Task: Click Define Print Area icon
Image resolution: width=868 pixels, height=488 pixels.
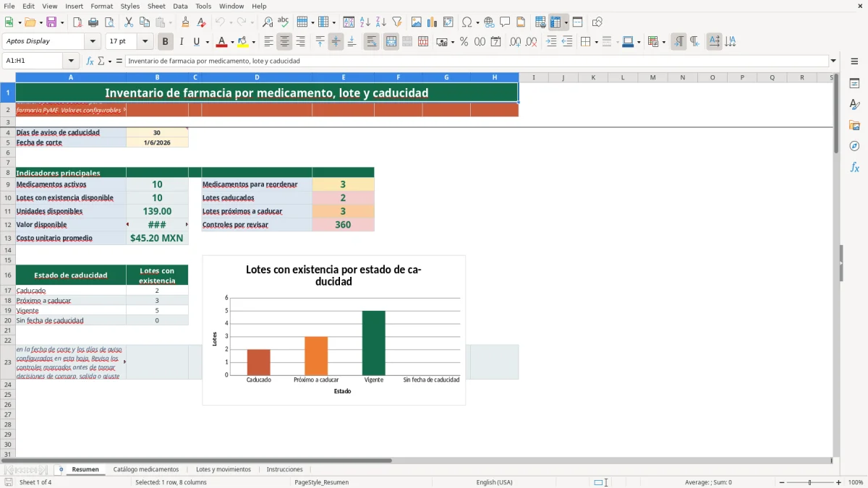Action: [540, 22]
